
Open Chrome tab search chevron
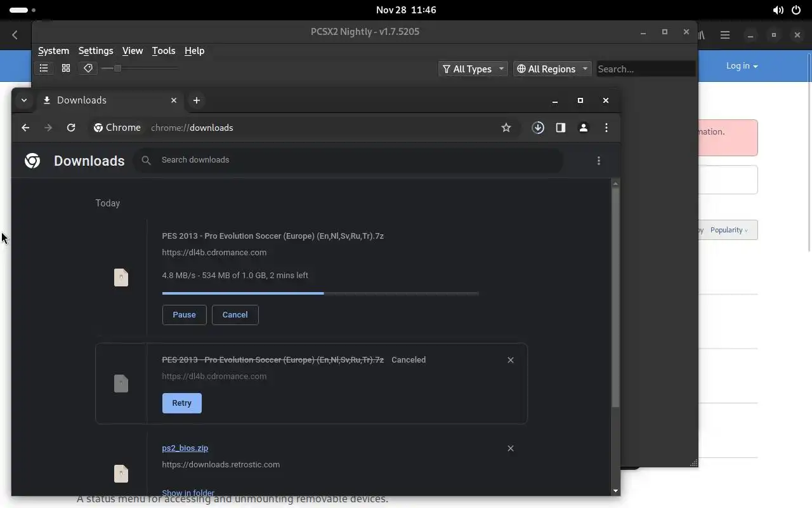[x=24, y=100]
